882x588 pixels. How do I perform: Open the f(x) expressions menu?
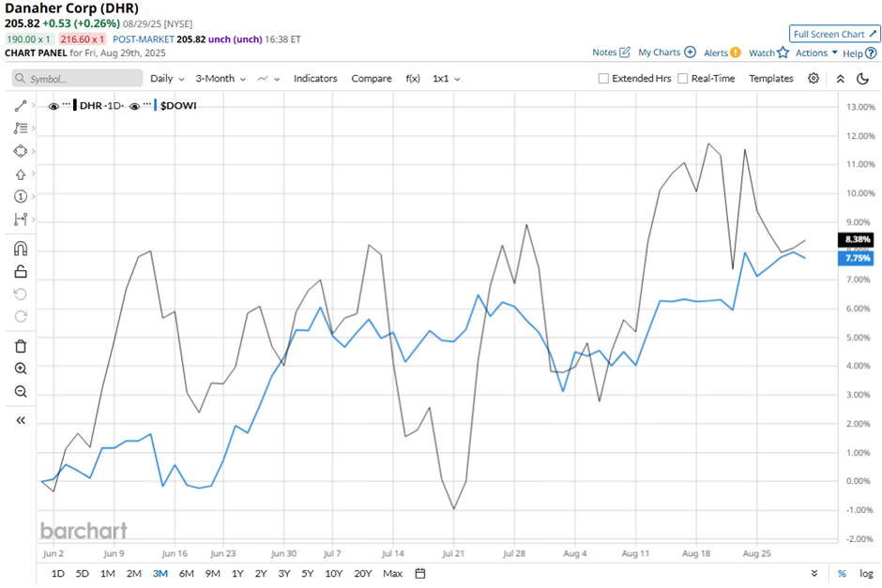(x=412, y=79)
